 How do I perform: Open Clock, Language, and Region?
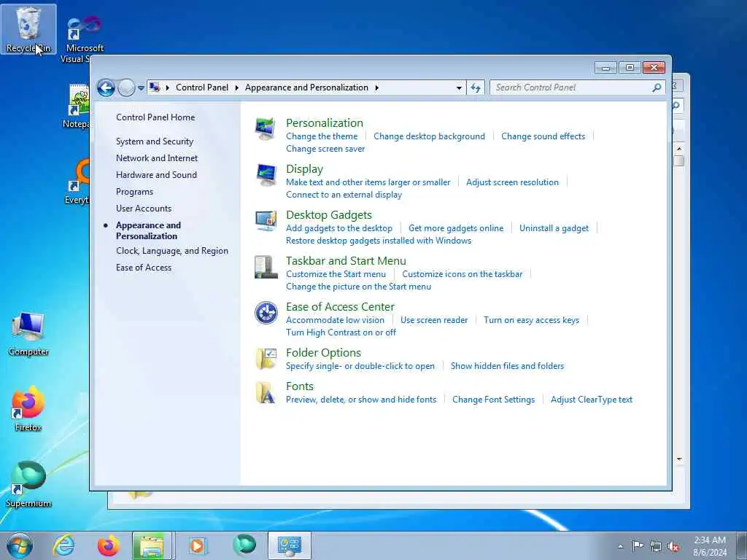[x=172, y=251]
